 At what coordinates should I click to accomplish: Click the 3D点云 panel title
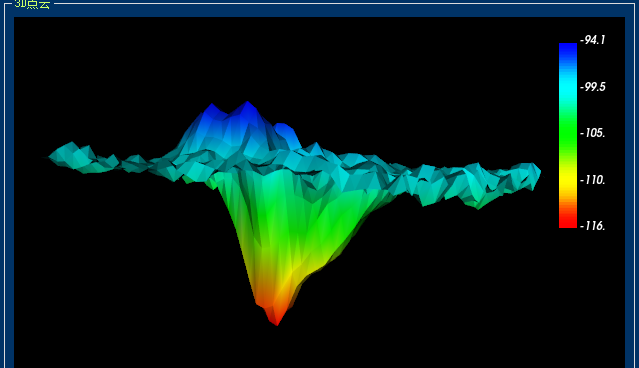pos(32,4)
